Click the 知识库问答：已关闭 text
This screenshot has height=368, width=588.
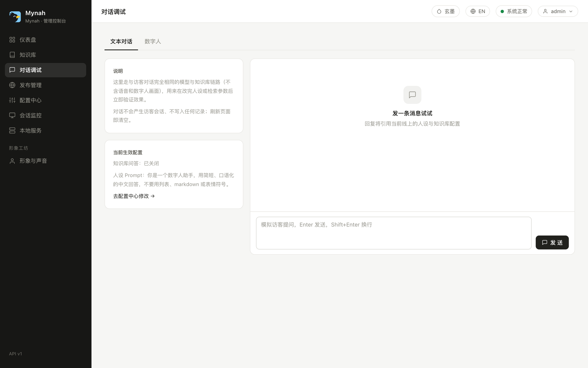136,163
